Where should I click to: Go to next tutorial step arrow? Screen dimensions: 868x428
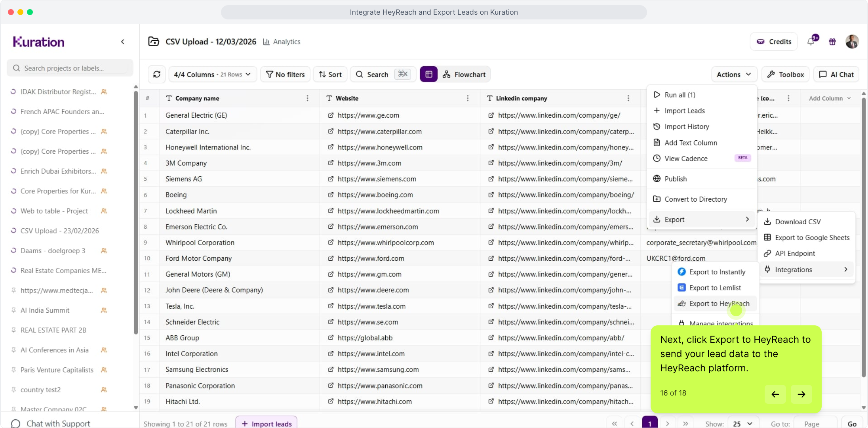tap(801, 394)
